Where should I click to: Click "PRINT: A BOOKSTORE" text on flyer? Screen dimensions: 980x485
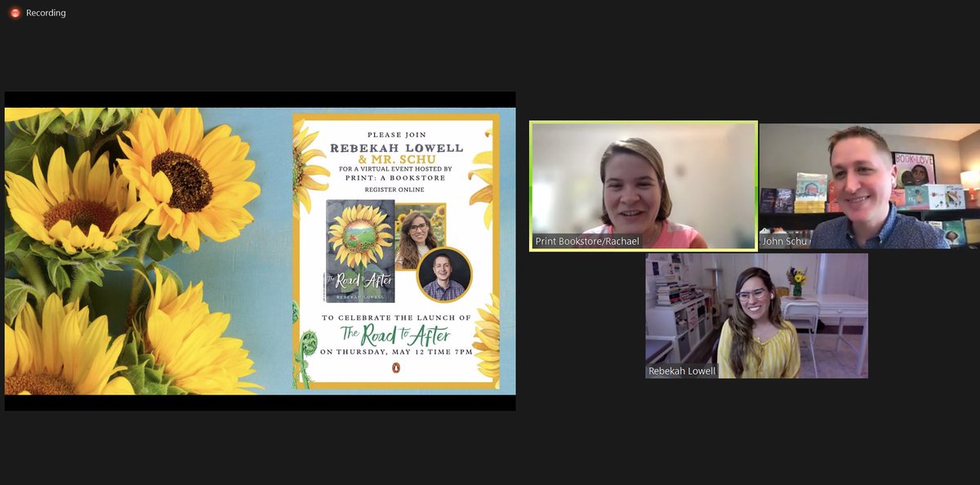(396, 178)
